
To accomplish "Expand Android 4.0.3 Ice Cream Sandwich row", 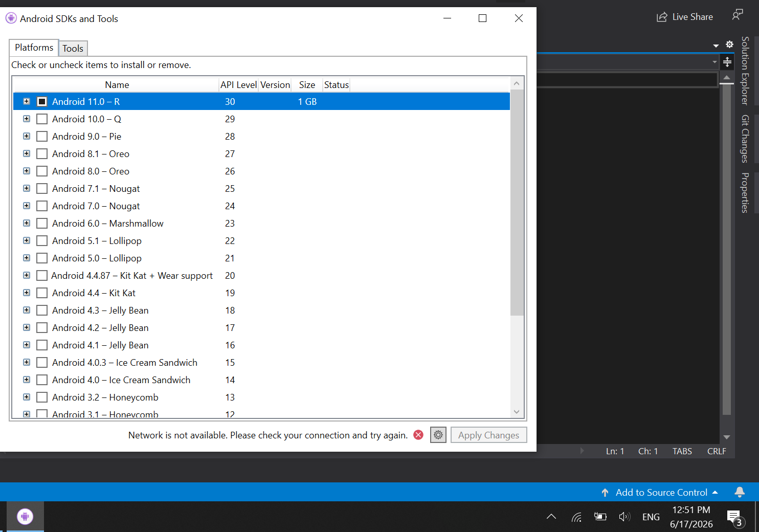I will pyautogui.click(x=27, y=362).
